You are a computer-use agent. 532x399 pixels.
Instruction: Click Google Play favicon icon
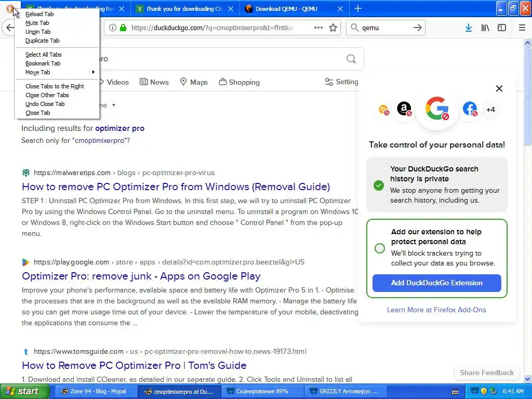click(26, 262)
